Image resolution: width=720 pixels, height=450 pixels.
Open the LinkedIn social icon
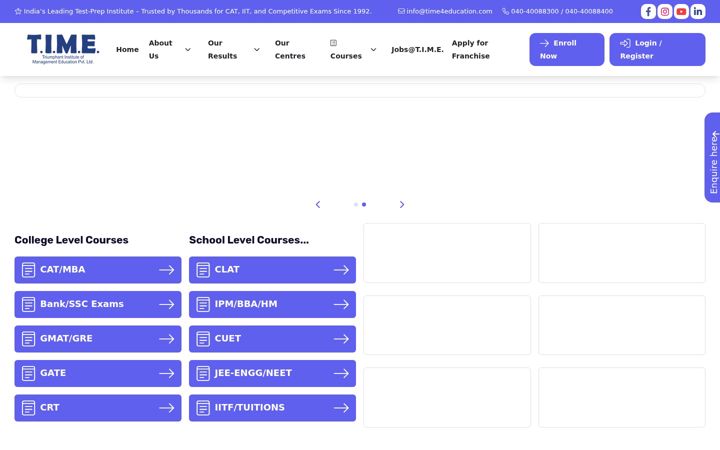698,11
